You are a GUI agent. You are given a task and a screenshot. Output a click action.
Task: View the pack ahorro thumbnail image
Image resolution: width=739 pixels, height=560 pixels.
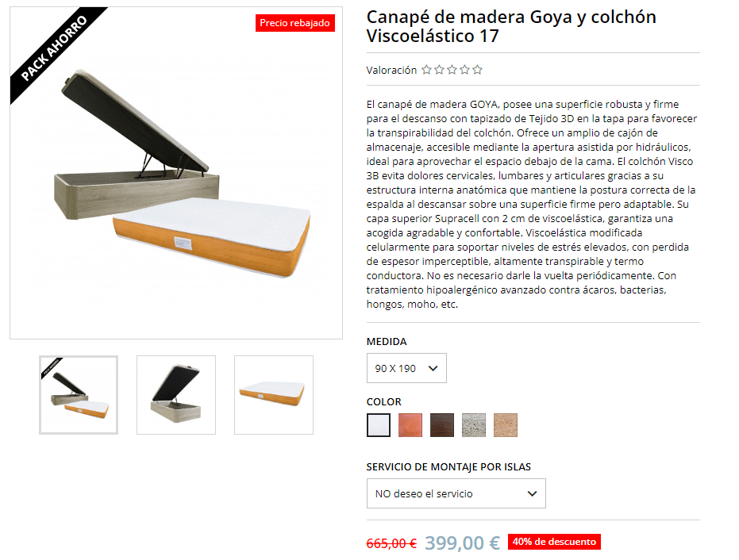pos(79,395)
